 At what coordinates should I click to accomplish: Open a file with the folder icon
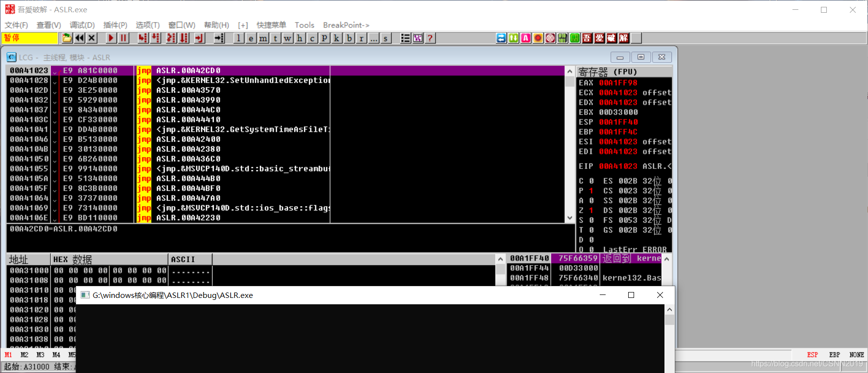67,38
